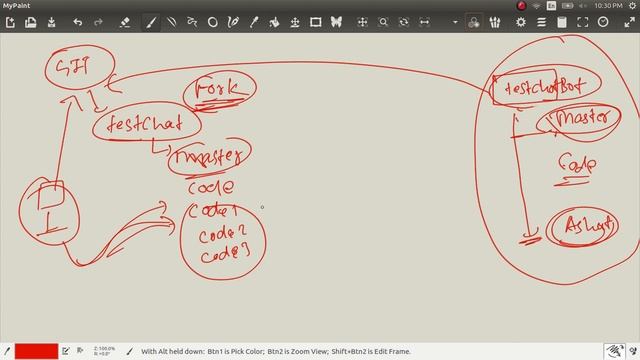Open the En keyboard language indicator
The height and width of the screenshot is (360, 640).
click(551, 6)
